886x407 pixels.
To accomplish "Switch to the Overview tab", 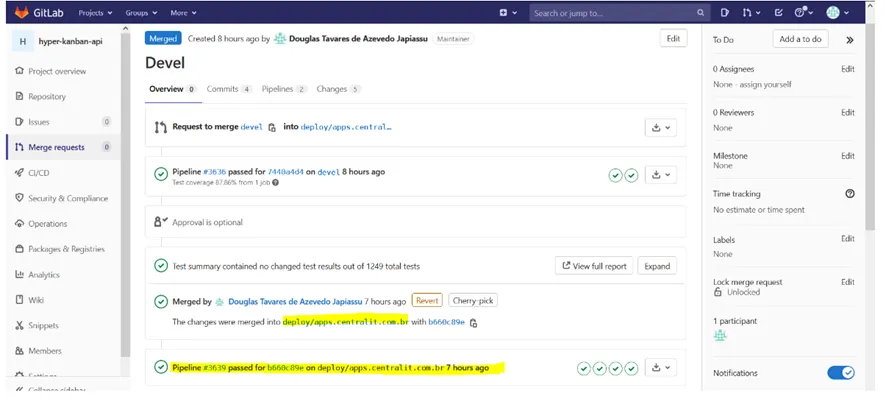I will pyautogui.click(x=172, y=89).
